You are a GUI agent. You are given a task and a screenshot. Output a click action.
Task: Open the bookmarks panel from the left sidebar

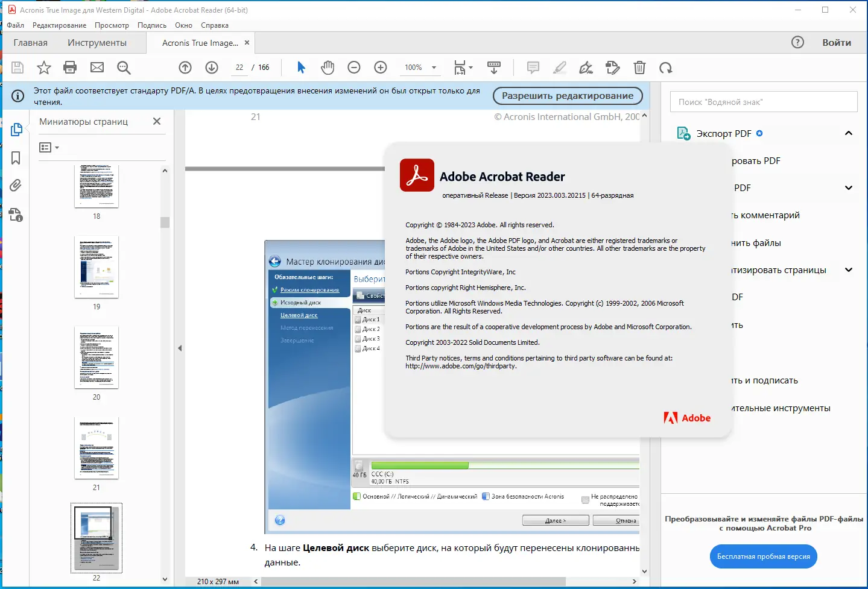(16, 158)
